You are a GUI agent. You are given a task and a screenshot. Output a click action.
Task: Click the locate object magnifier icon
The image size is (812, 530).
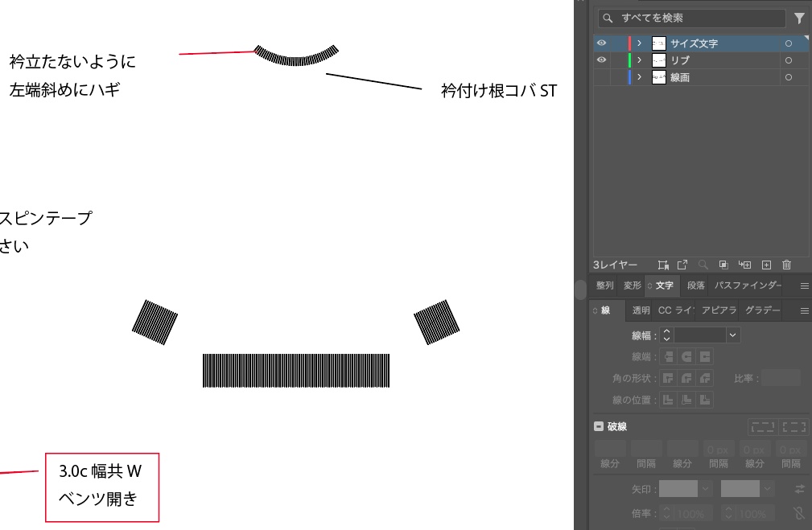point(703,265)
